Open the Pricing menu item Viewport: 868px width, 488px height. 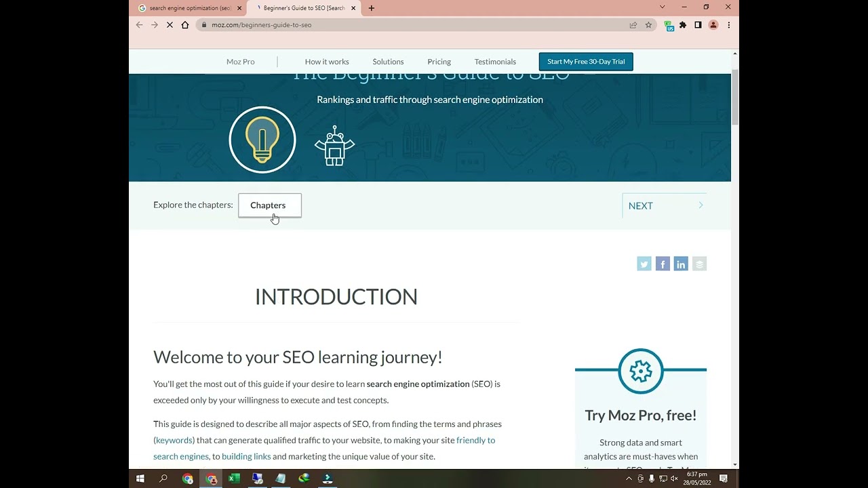(x=439, y=62)
